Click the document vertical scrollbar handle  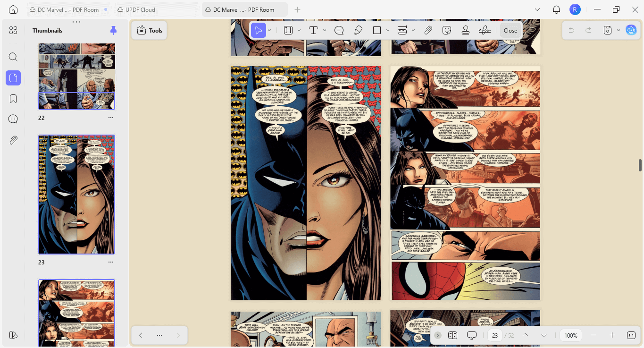coord(640,165)
